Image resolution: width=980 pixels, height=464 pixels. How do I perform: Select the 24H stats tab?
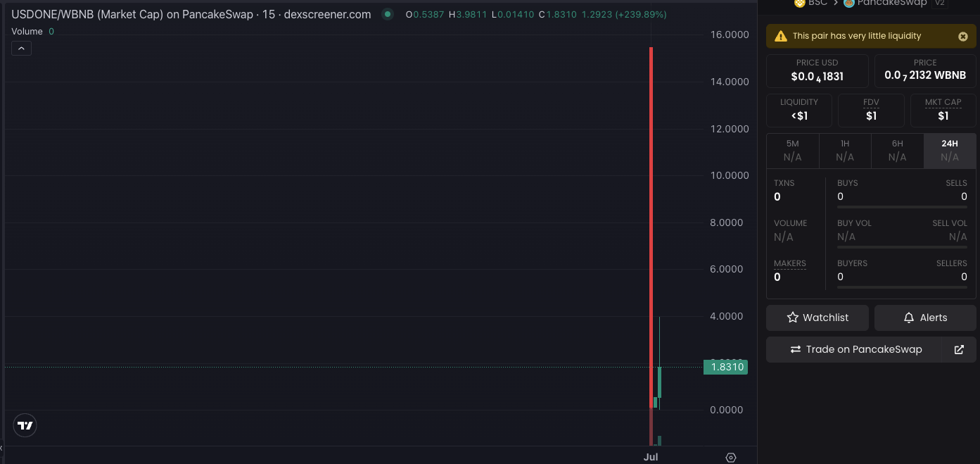click(950, 150)
